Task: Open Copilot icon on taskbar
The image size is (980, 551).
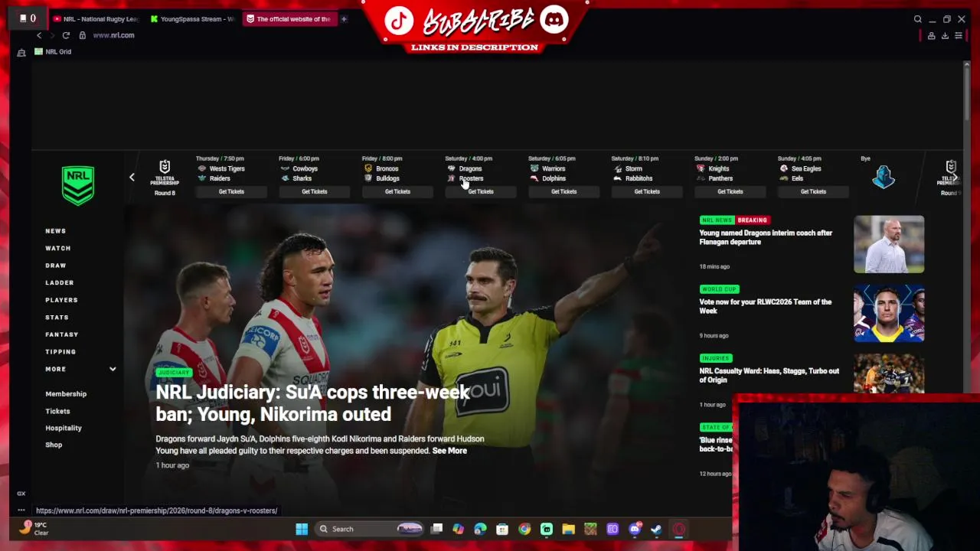Action: [458, 529]
